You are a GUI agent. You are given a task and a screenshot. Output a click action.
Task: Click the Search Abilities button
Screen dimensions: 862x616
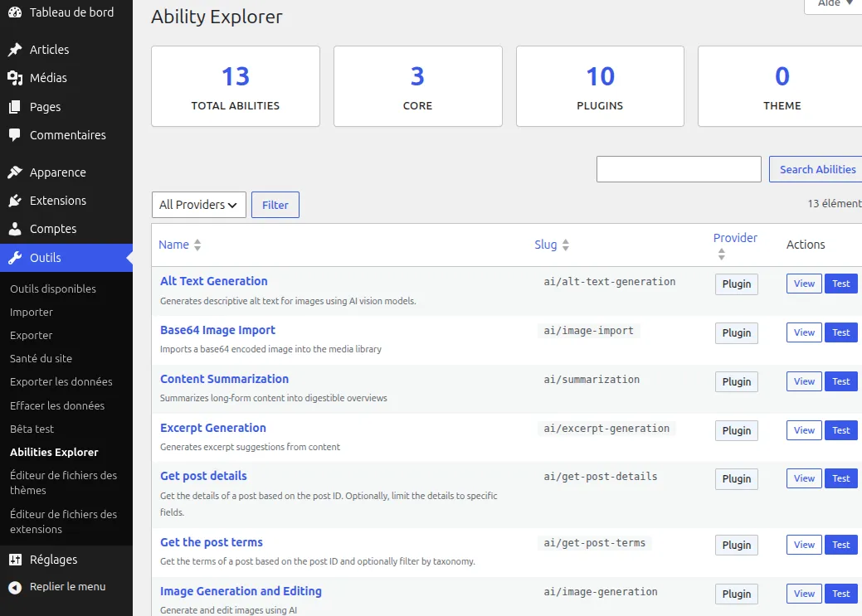pos(816,169)
